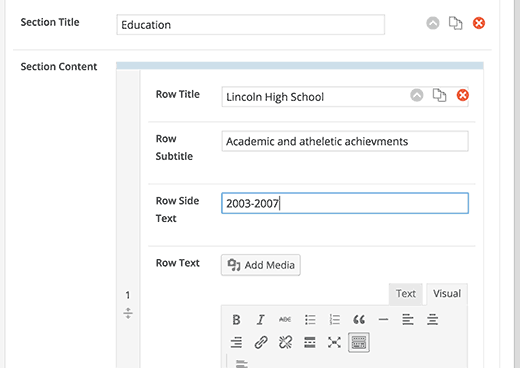Insert or edit a link
The height and width of the screenshot is (368, 520).
[x=261, y=342]
